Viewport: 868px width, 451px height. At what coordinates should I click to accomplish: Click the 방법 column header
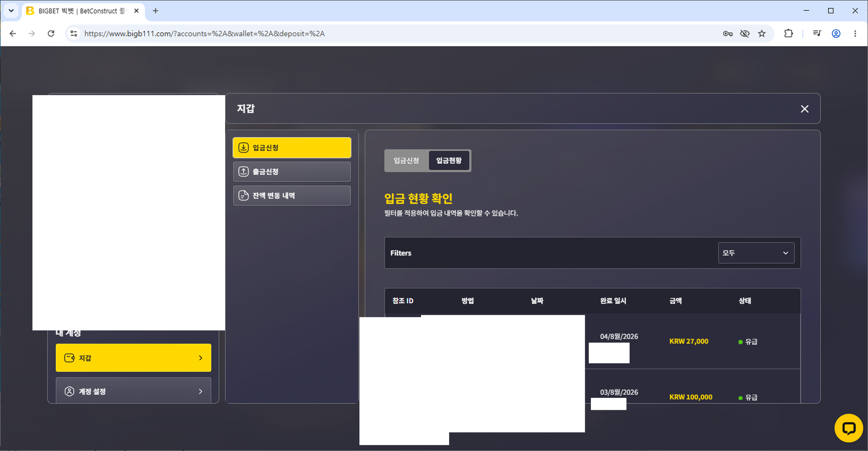[x=468, y=301]
